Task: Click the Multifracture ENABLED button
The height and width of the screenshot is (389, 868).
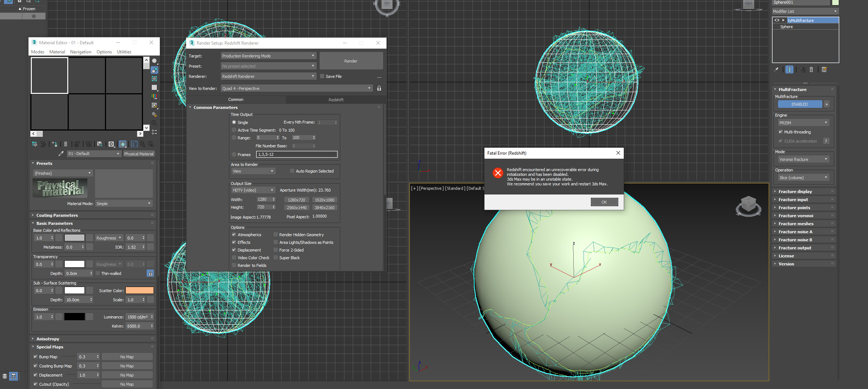Action: 800,104
